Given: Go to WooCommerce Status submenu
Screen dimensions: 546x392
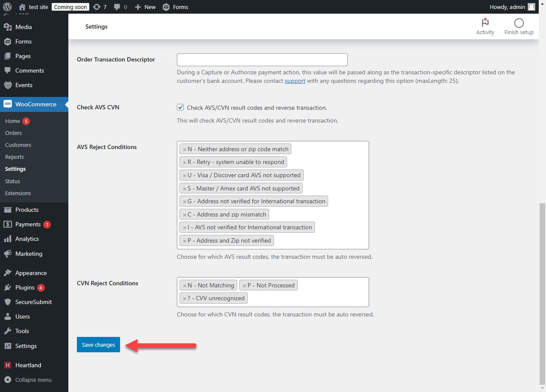Looking at the screenshot, I should pos(12,181).
